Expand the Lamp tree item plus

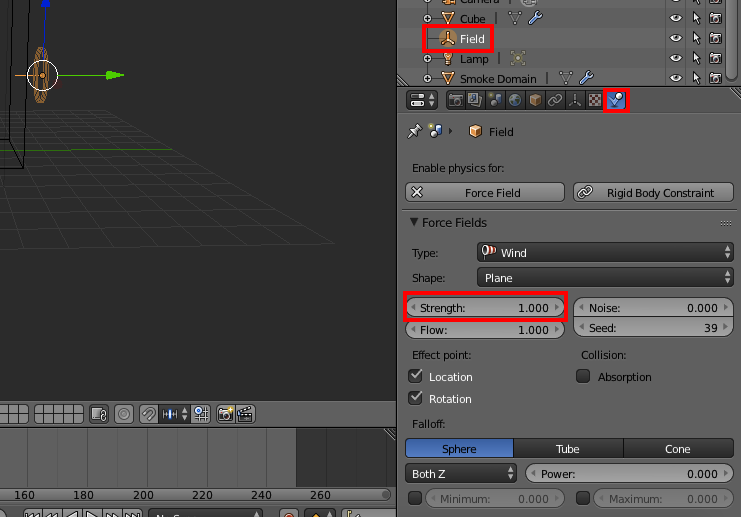427,59
